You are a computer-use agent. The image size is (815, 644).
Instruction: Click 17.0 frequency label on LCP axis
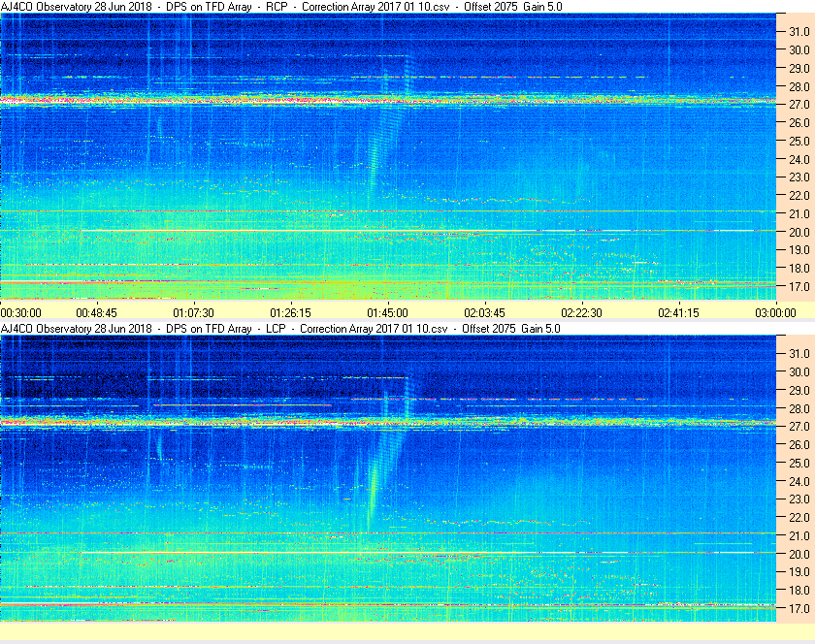click(799, 608)
